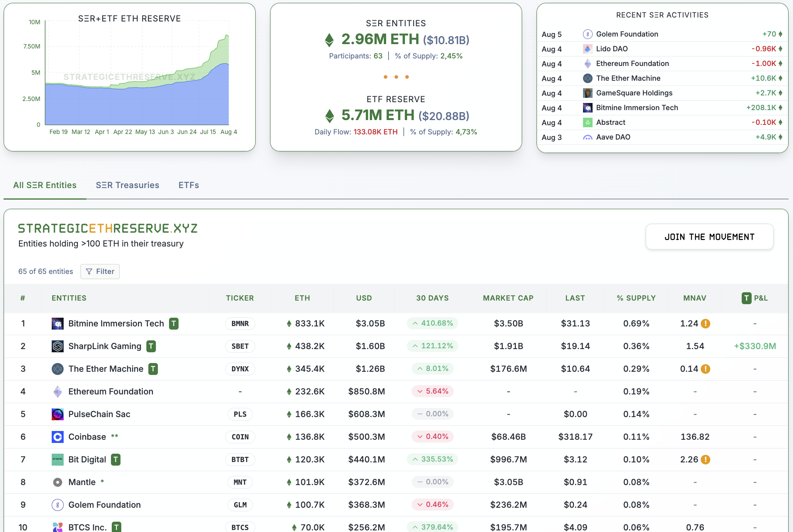Click the -0.96K activity amount for Lido DAO
793x532 pixels.
pyautogui.click(x=764, y=49)
